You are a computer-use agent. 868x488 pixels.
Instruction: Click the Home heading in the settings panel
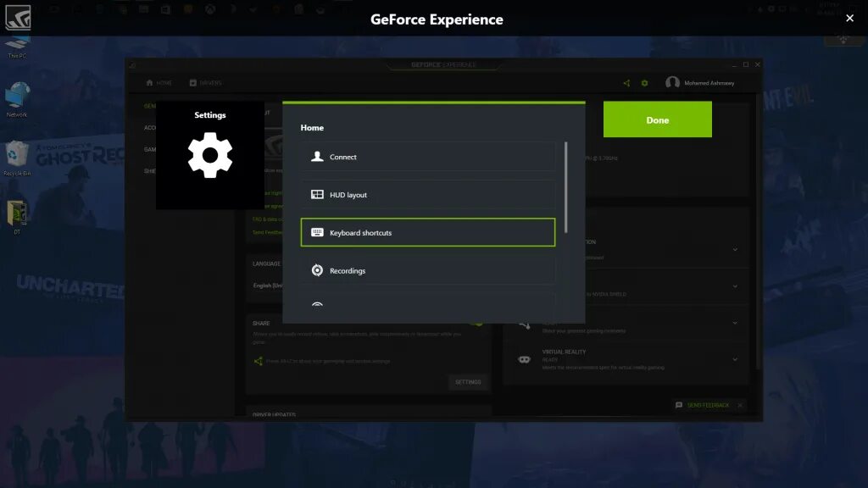pos(312,127)
